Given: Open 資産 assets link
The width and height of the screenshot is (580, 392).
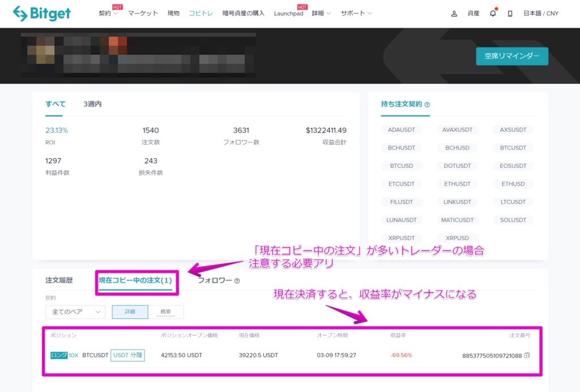Looking at the screenshot, I should [474, 14].
